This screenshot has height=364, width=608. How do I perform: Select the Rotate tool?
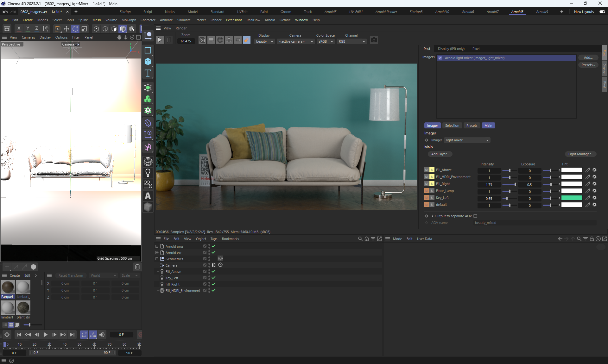point(75,29)
